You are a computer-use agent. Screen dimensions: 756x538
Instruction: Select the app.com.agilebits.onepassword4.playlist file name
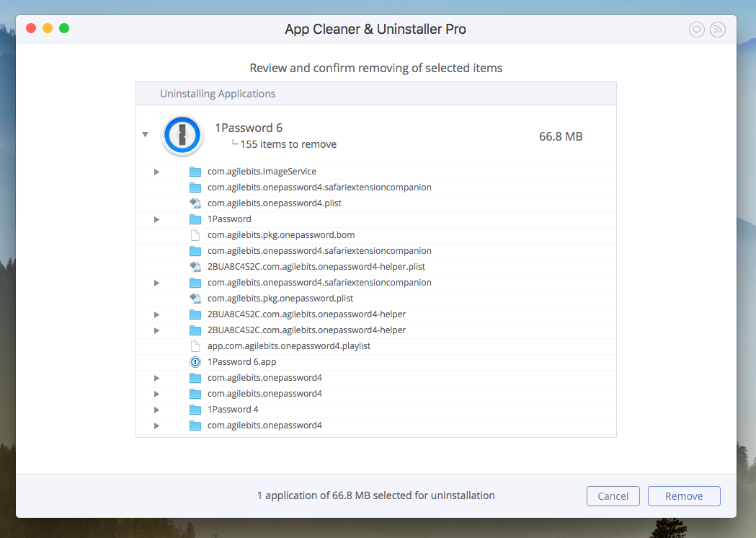(x=289, y=346)
